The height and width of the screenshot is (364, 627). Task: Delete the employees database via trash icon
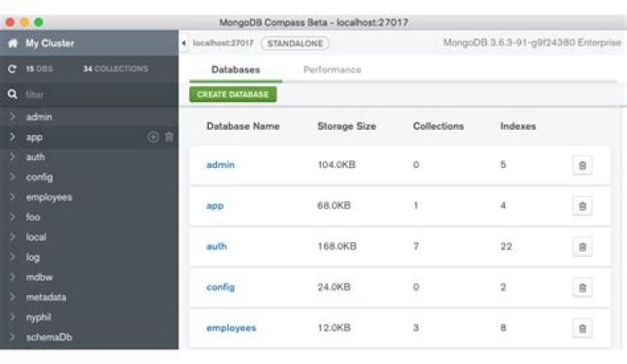tap(583, 328)
